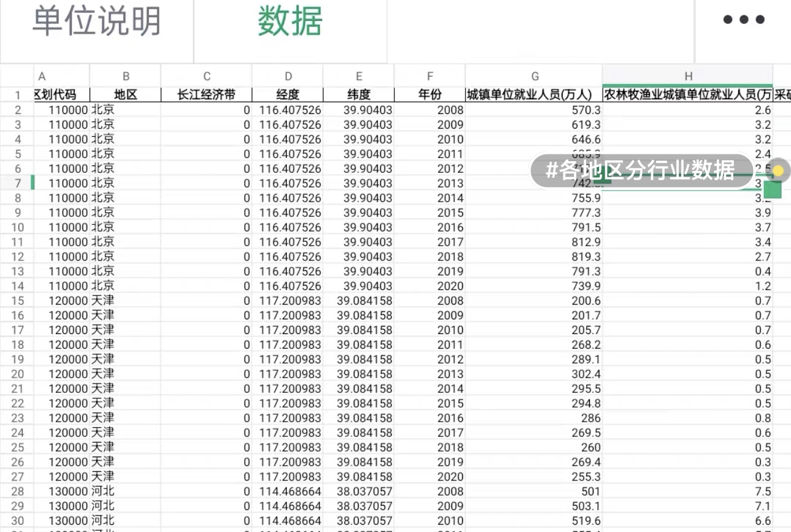Click row 14 agriculture value 1.2
Screen dimensions: 791x532
[x=688, y=286]
